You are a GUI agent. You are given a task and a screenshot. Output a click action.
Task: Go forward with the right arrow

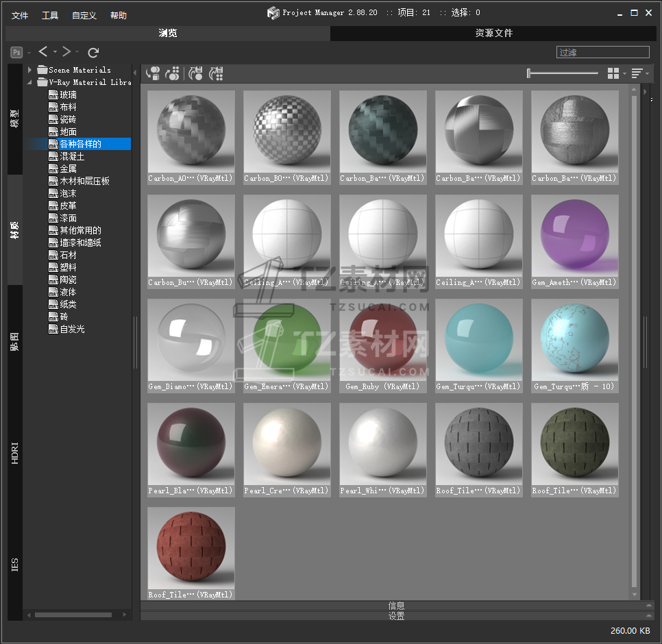point(66,52)
